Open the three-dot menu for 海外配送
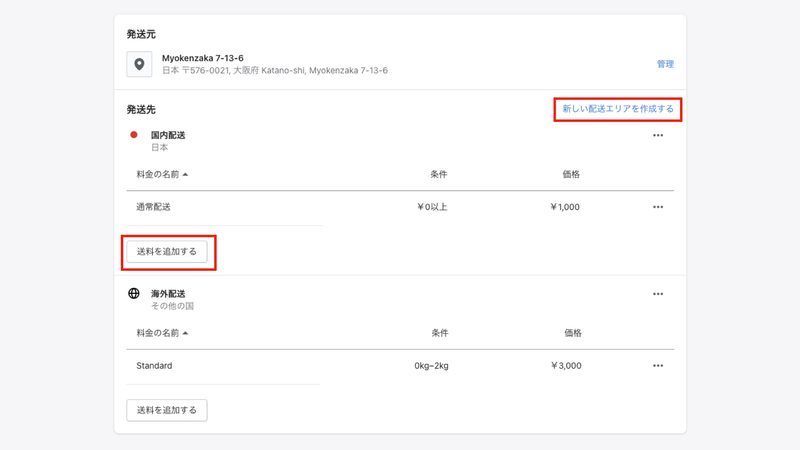 [x=658, y=294]
